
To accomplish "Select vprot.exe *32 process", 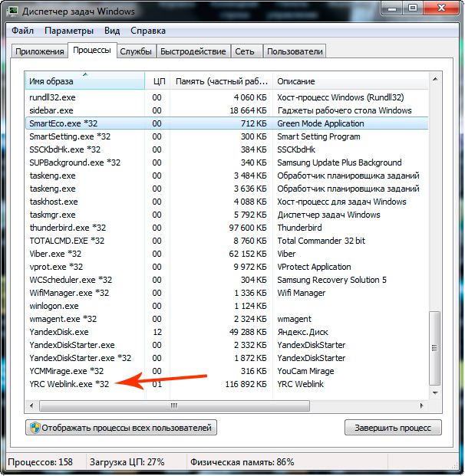I will tap(226, 268).
